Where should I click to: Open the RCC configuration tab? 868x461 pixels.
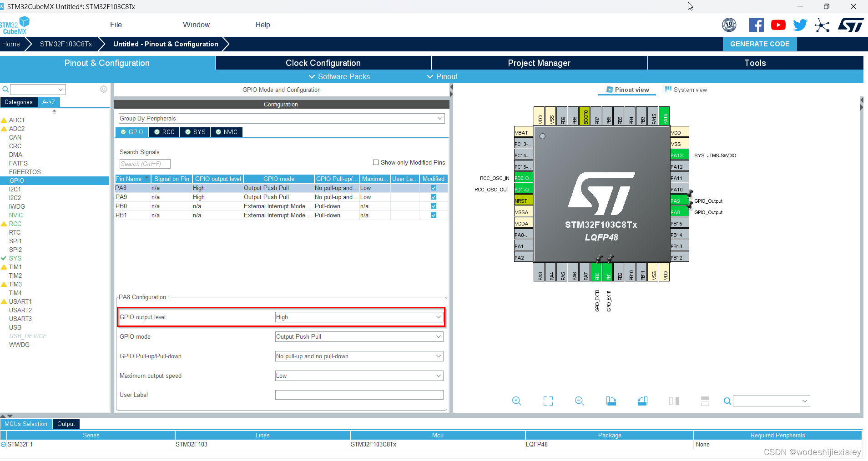point(164,132)
